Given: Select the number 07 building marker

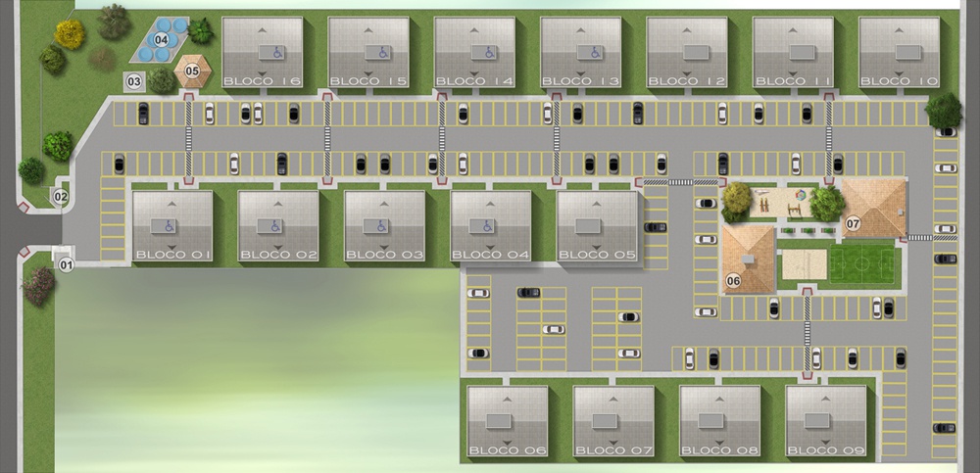Looking at the screenshot, I should point(854,224).
